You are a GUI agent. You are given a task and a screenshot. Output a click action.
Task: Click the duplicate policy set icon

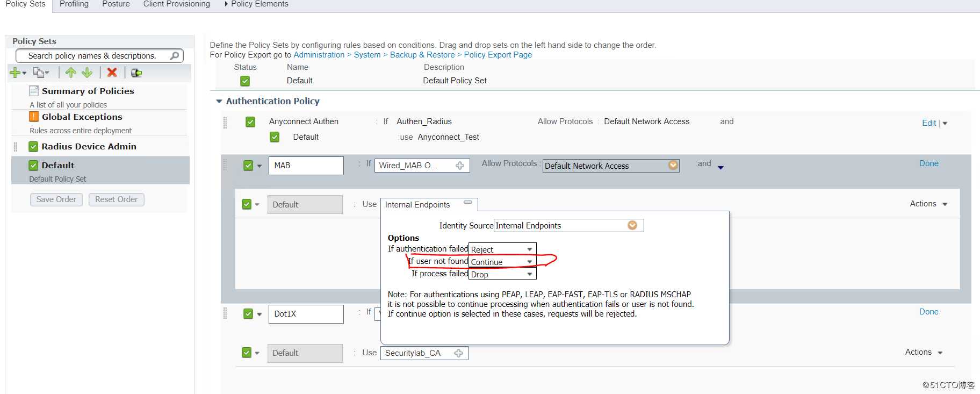click(39, 73)
